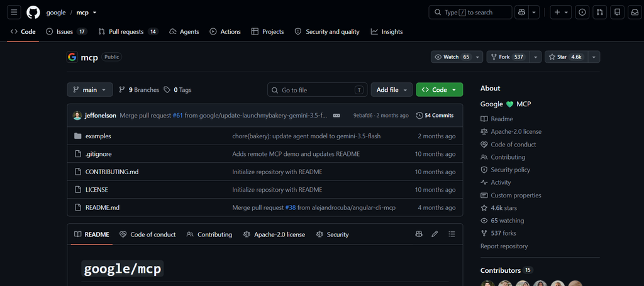644x286 pixels.
Task: View the 54 Commits history
Action: tap(435, 115)
